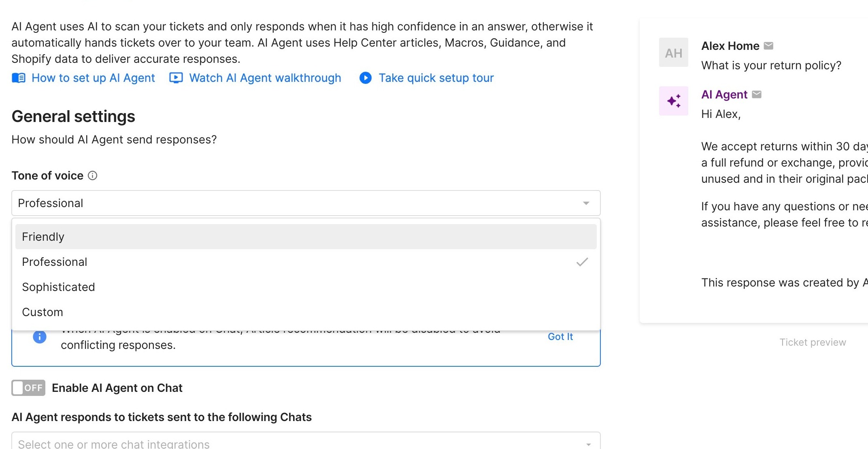Click the Tone of voice Professional field
Viewport: 868px width, 449px height.
click(x=283, y=203)
